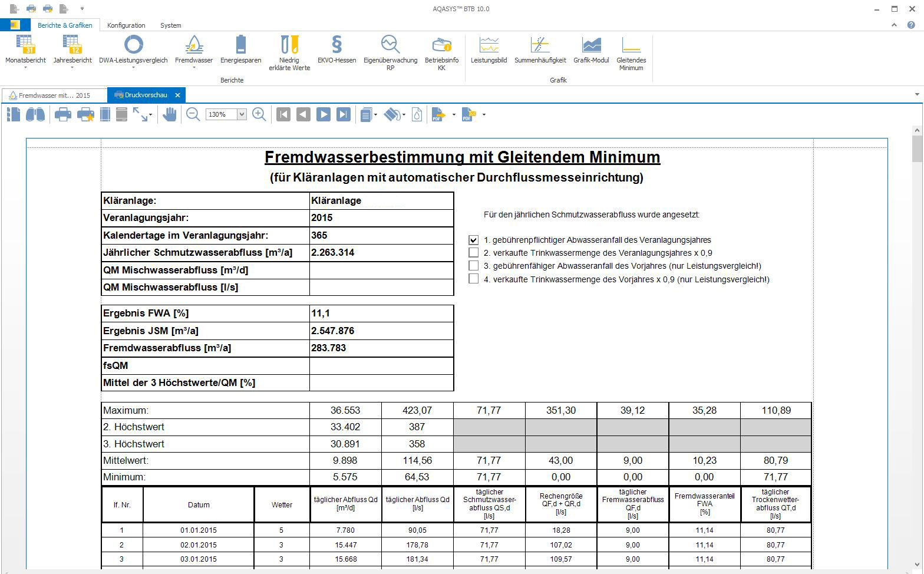Click second quick access print icon with star

[x=48, y=9]
